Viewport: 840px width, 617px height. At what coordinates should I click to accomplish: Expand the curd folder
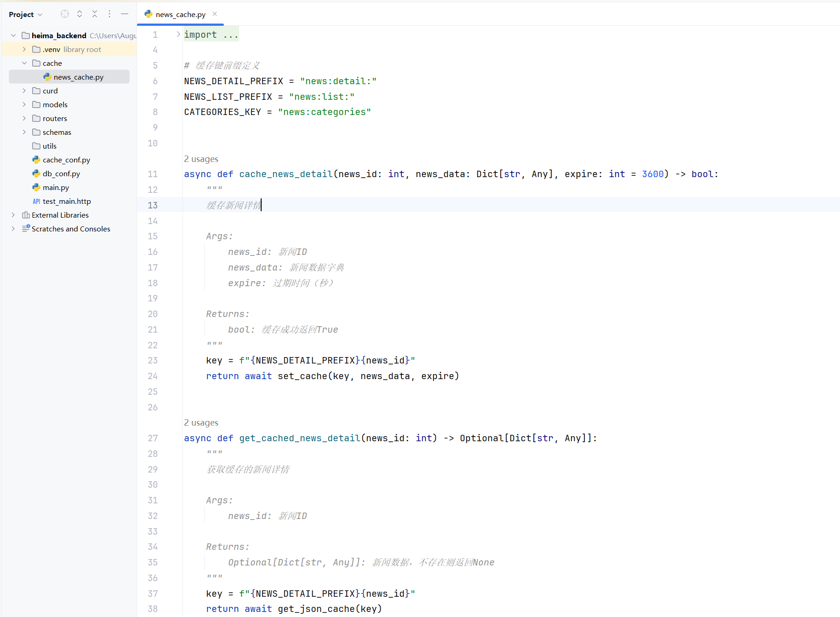click(24, 91)
